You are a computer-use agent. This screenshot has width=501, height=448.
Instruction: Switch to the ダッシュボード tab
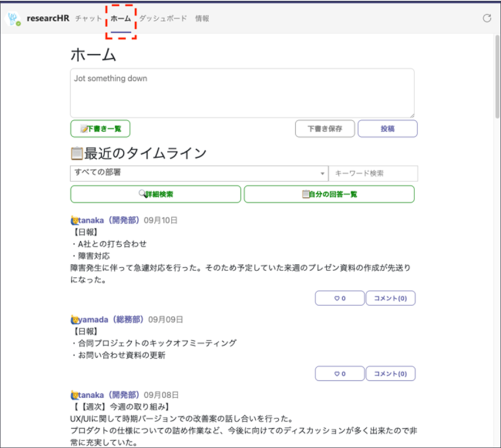coord(163,19)
